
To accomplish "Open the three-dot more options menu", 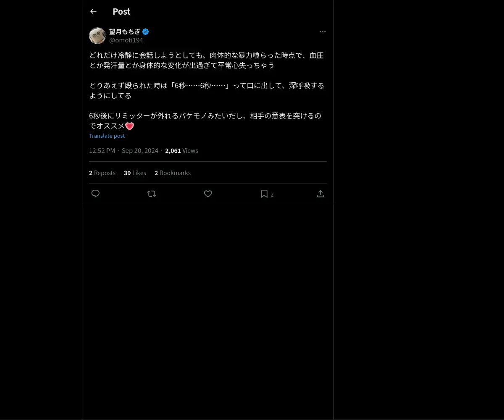I will (323, 31).
